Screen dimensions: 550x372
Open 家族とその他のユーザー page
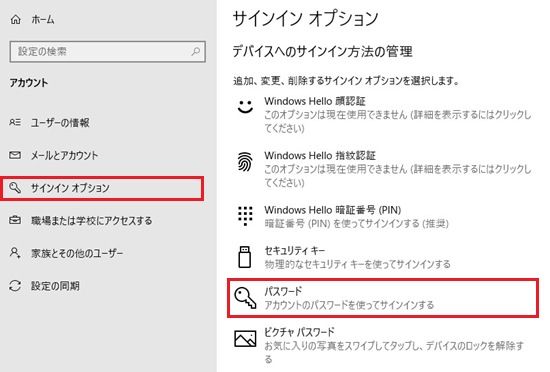(x=77, y=253)
